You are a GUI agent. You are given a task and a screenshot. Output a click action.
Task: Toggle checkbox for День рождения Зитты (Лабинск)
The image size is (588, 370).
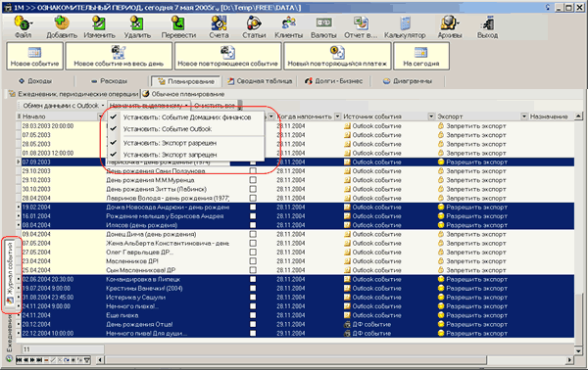tap(253, 189)
